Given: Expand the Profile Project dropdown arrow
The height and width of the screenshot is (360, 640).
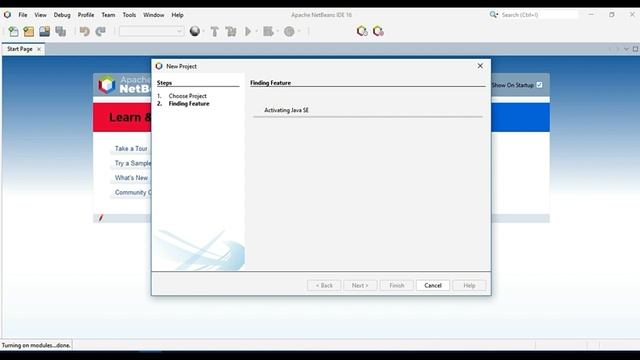Looking at the screenshot, I should (x=299, y=31).
